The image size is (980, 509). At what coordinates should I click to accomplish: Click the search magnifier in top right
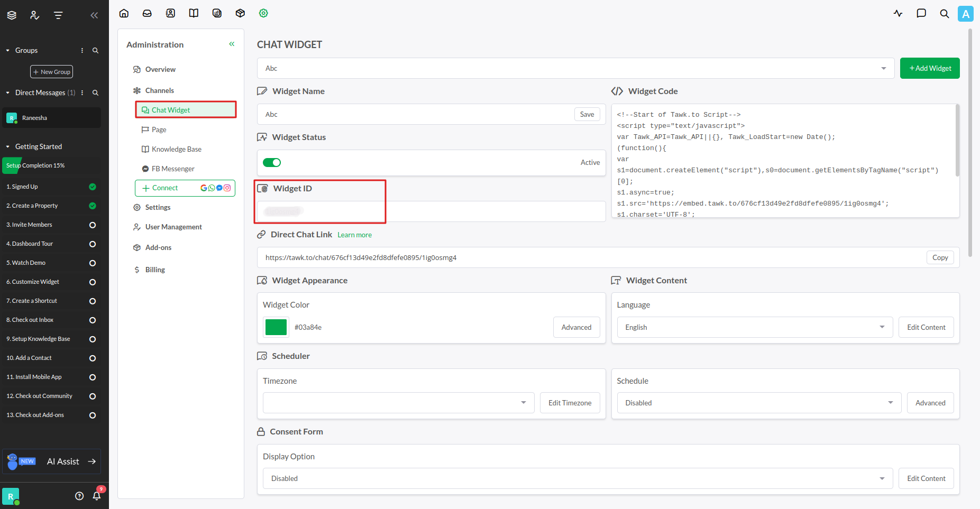pyautogui.click(x=944, y=14)
